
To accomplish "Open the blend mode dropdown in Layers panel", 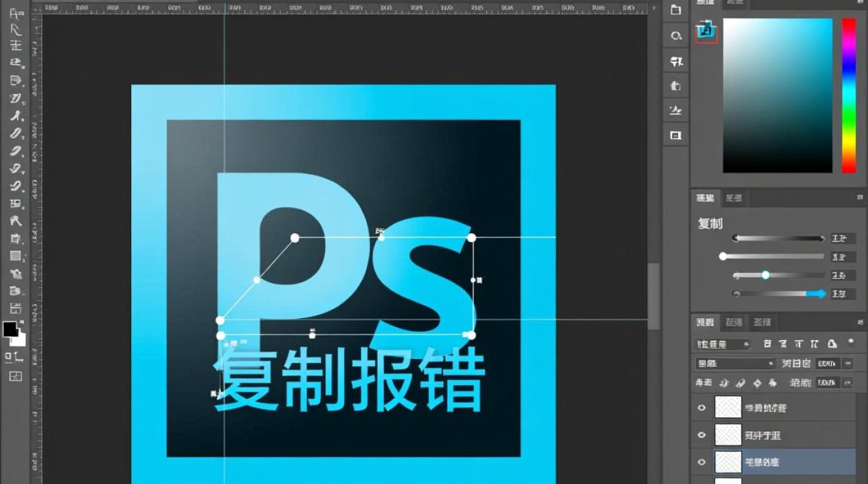I will [x=735, y=363].
